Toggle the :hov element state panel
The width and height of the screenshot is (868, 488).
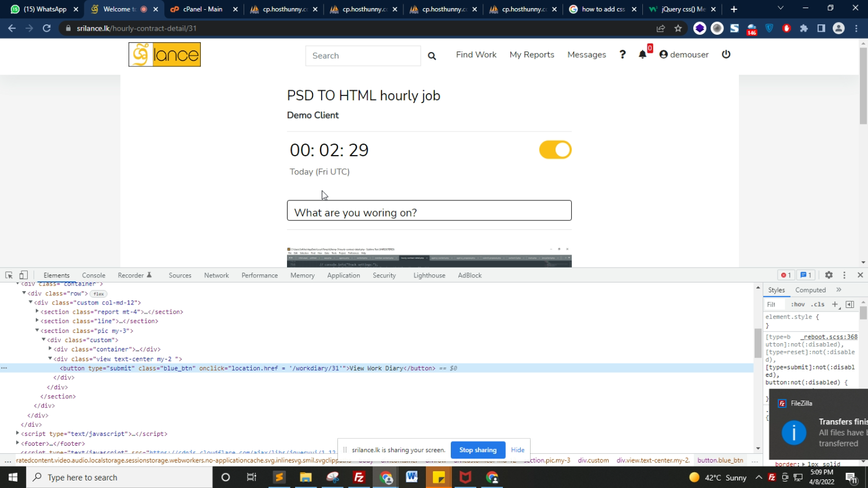point(798,304)
